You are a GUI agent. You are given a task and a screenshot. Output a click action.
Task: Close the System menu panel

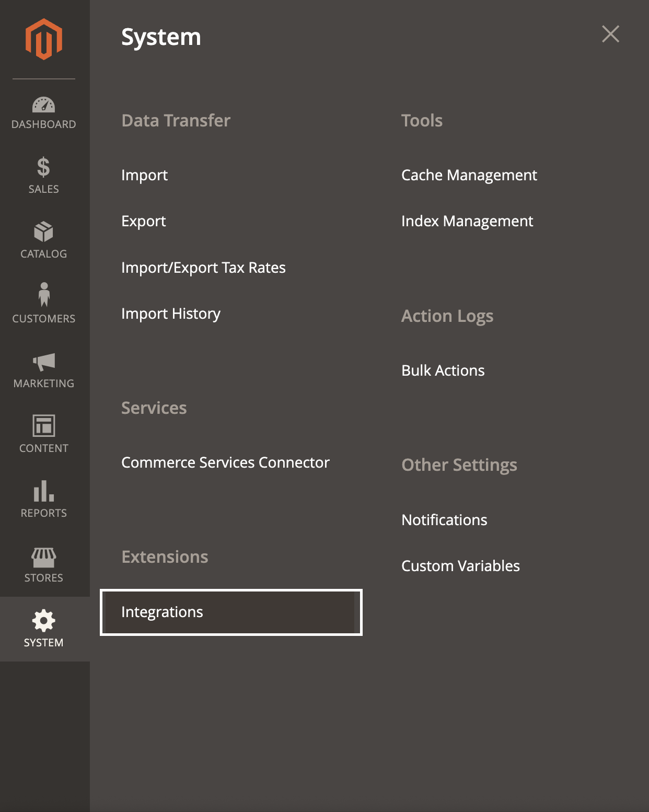[x=610, y=34]
